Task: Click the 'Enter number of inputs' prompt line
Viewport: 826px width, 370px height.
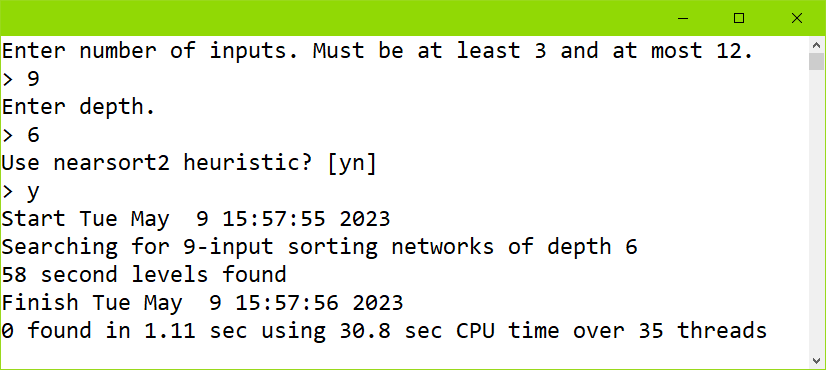Action: (377, 51)
